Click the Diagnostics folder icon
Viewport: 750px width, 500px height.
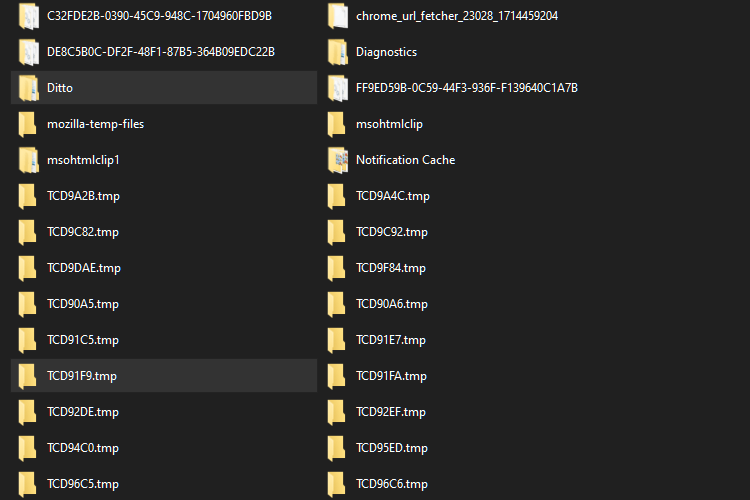338,52
